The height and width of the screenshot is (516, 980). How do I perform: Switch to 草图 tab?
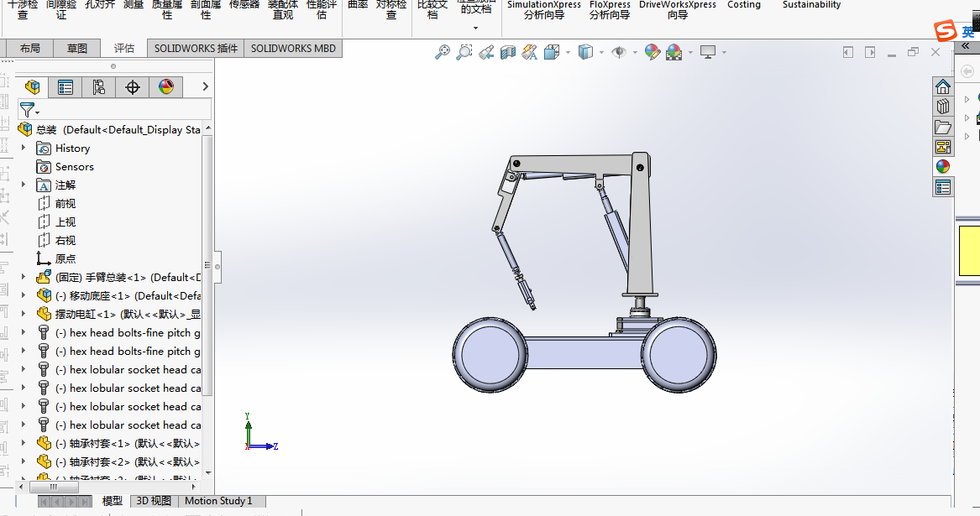click(77, 48)
